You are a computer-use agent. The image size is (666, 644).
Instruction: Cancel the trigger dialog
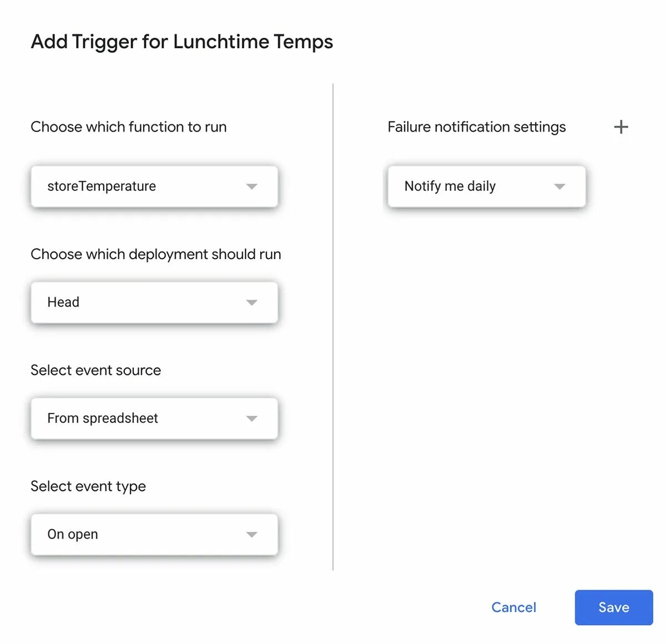(513, 607)
